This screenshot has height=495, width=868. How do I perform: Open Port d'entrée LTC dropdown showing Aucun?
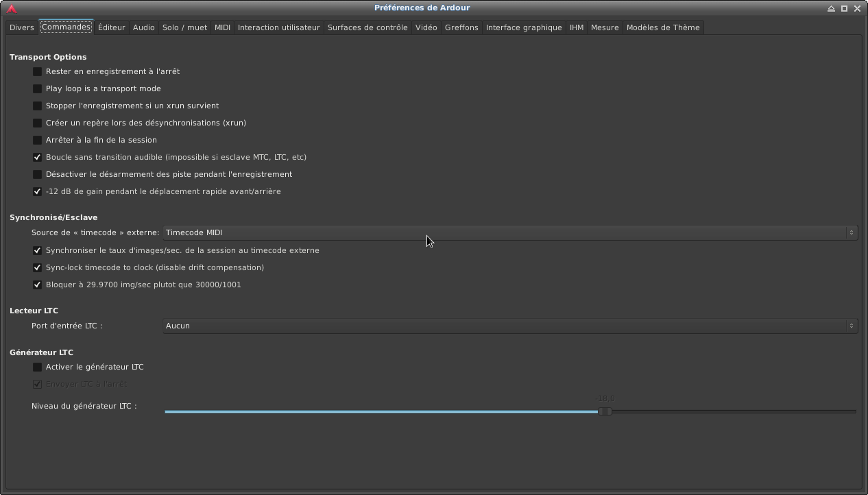pos(510,326)
